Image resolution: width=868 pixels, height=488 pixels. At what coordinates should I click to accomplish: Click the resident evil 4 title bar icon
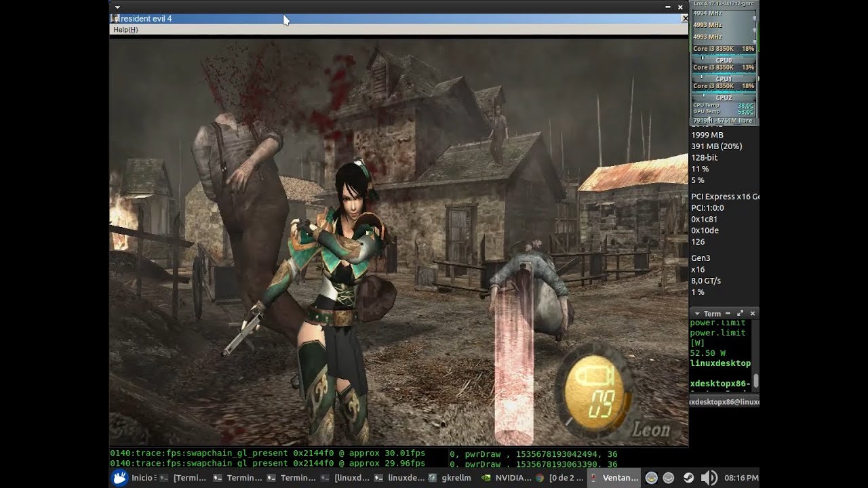(x=115, y=18)
